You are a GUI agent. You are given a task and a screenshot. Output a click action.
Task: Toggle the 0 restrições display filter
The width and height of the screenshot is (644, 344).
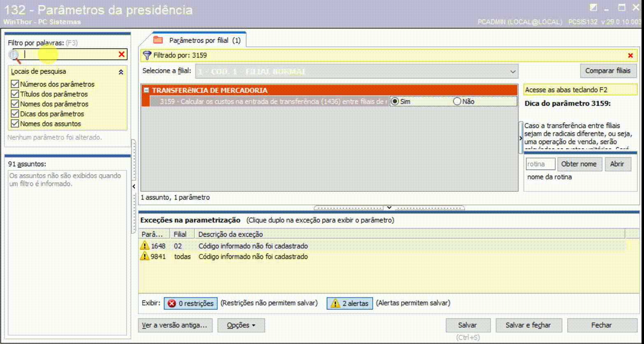(x=190, y=303)
